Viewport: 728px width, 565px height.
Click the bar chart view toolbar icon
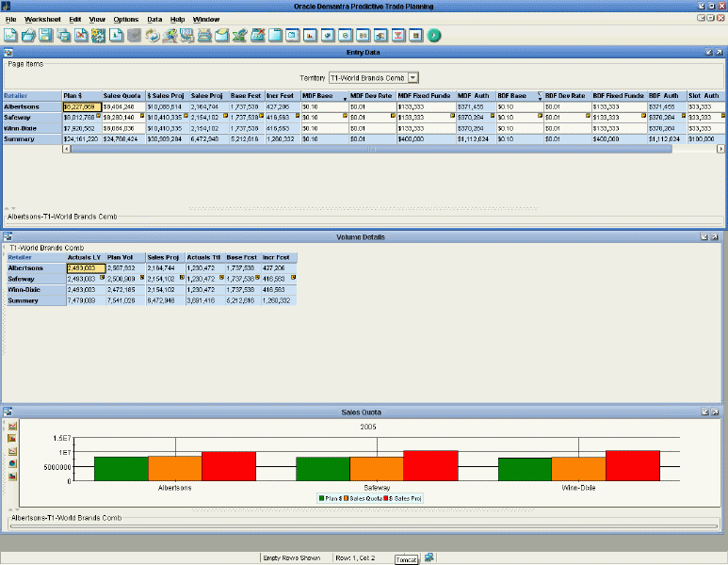click(x=310, y=35)
